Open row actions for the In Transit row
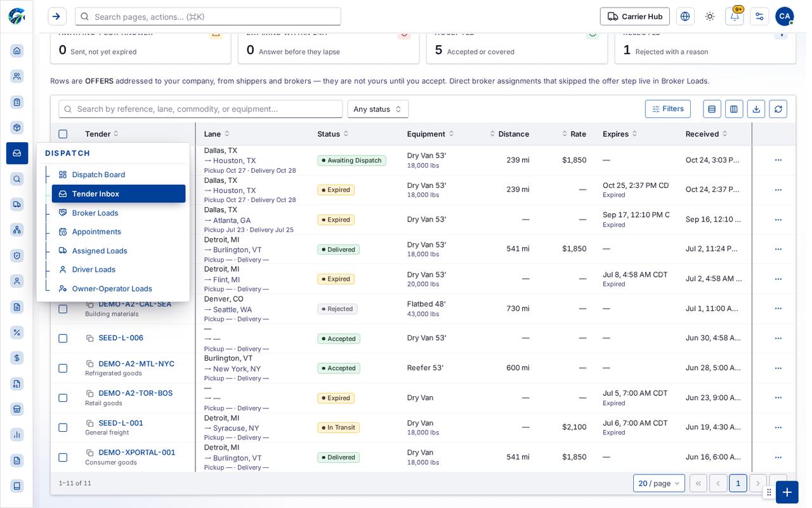This screenshot has width=812, height=508. coord(778,427)
